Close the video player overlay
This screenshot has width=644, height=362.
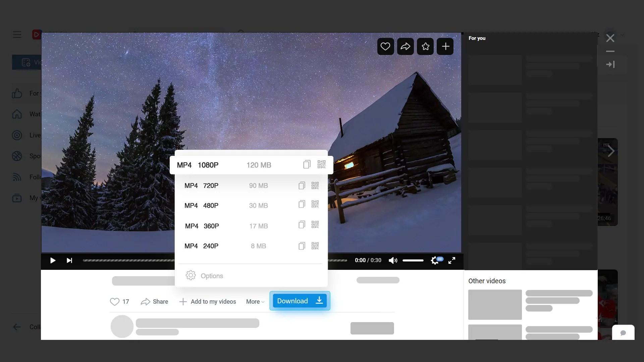click(610, 38)
